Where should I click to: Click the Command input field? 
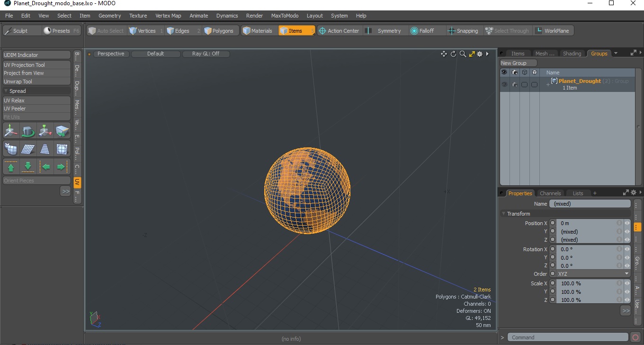tap(568, 337)
